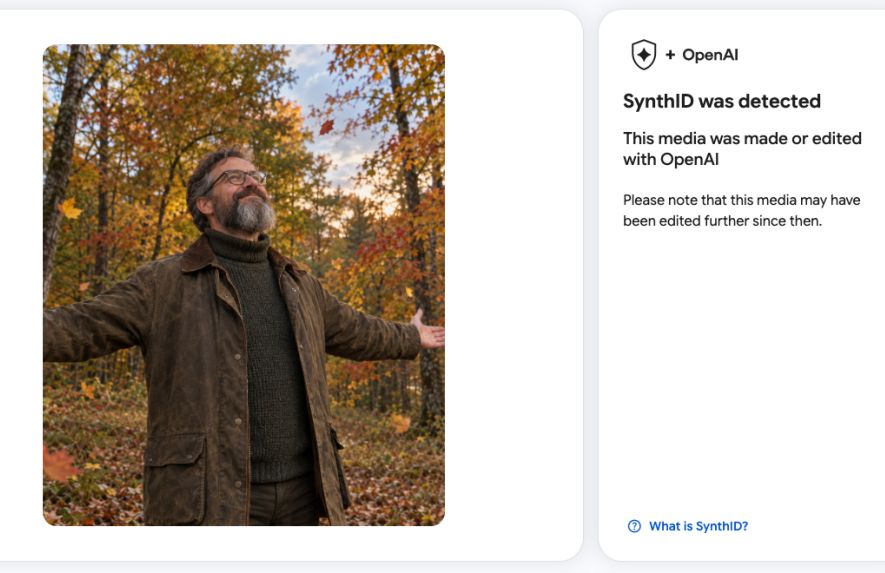Image resolution: width=885 pixels, height=573 pixels.
Task: Click the made or edited with OpenAI text
Action: (742, 148)
